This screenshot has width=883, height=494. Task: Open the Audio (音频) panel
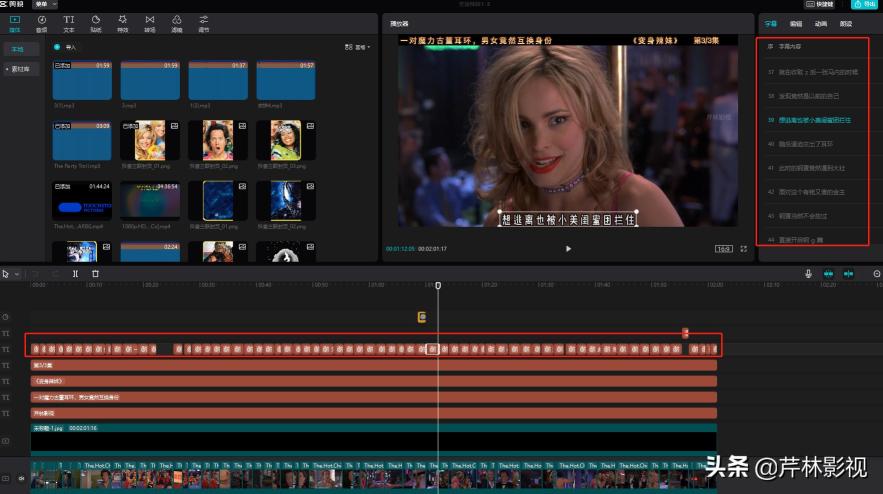coord(42,24)
